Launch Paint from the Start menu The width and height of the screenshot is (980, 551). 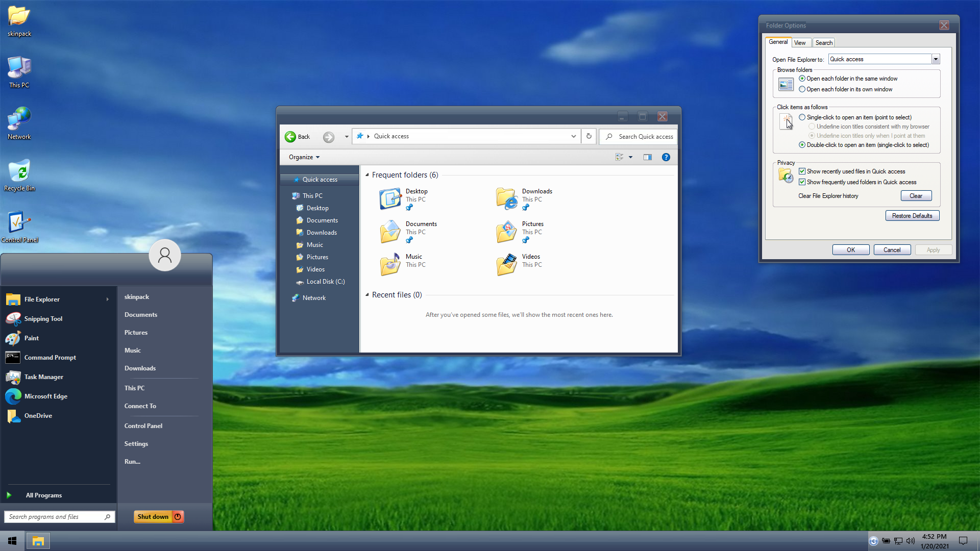click(31, 338)
